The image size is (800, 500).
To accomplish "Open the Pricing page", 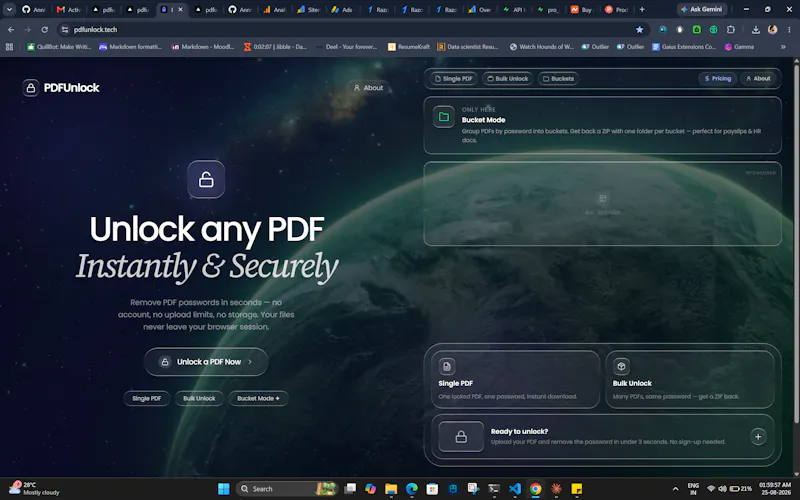I will click(718, 79).
